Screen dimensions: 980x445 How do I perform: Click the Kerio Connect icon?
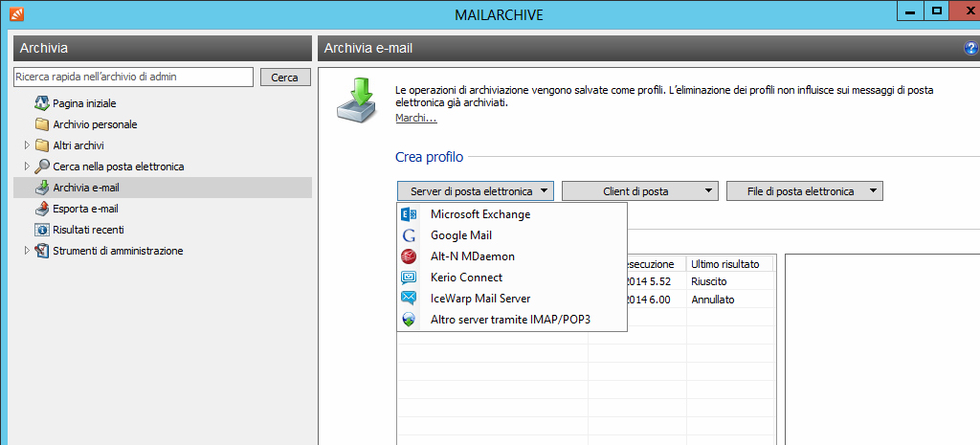coord(409,278)
